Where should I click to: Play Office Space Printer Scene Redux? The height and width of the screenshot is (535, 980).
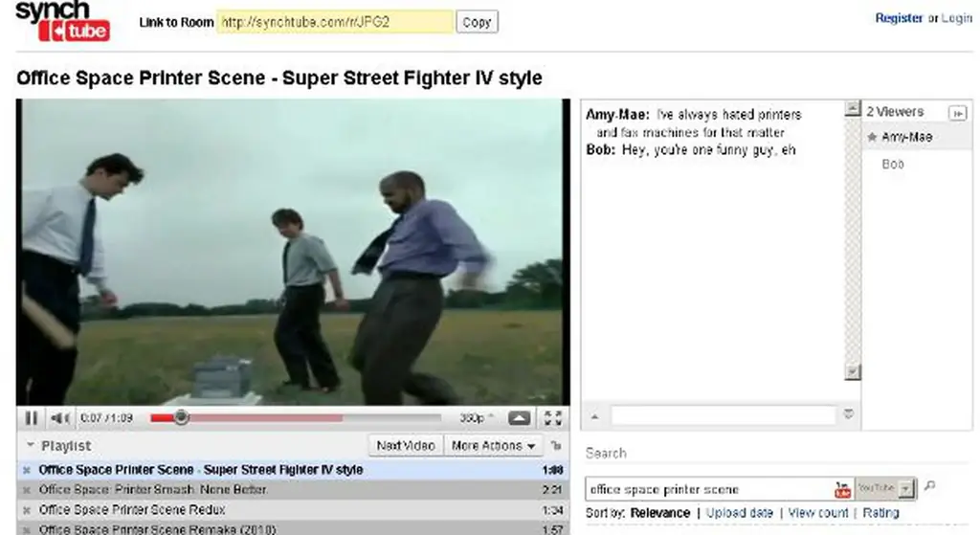pyautogui.click(x=293, y=510)
